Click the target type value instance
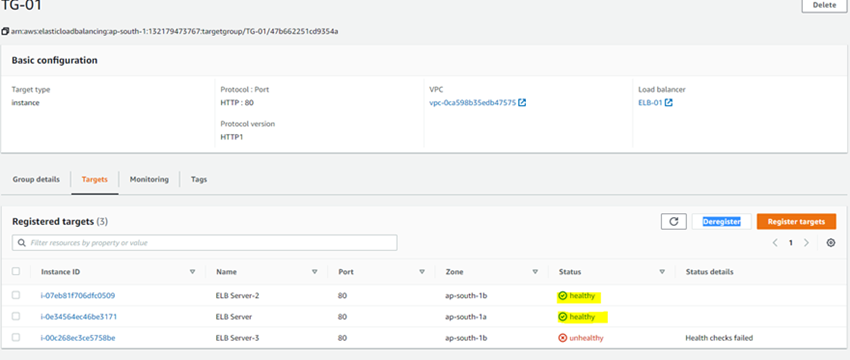 (x=25, y=102)
